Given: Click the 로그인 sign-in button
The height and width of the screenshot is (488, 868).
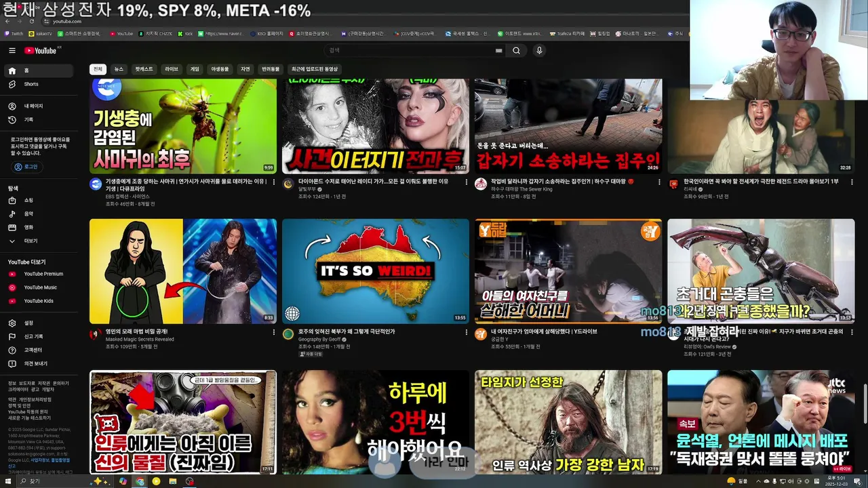Looking at the screenshot, I should coord(26,167).
